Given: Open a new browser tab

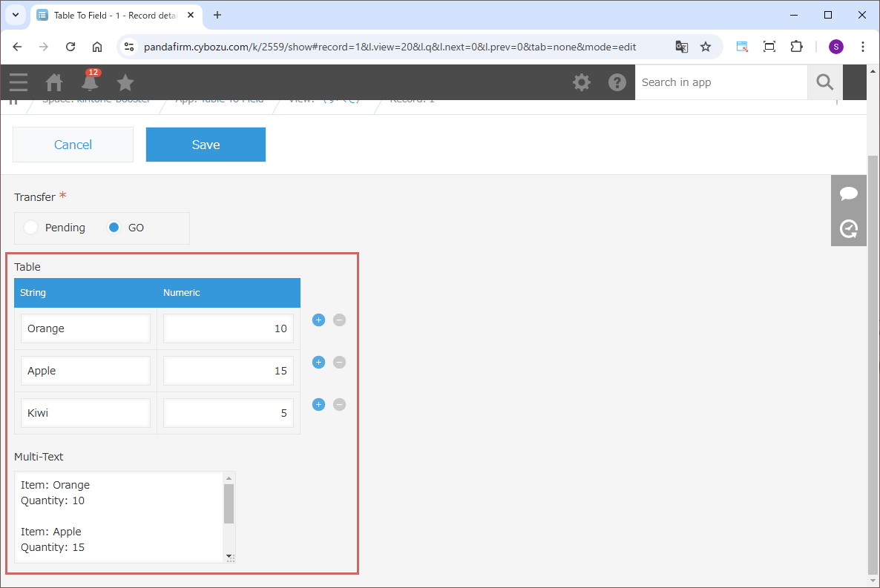Looking at the screenshot, I should [x=217, y=15].
